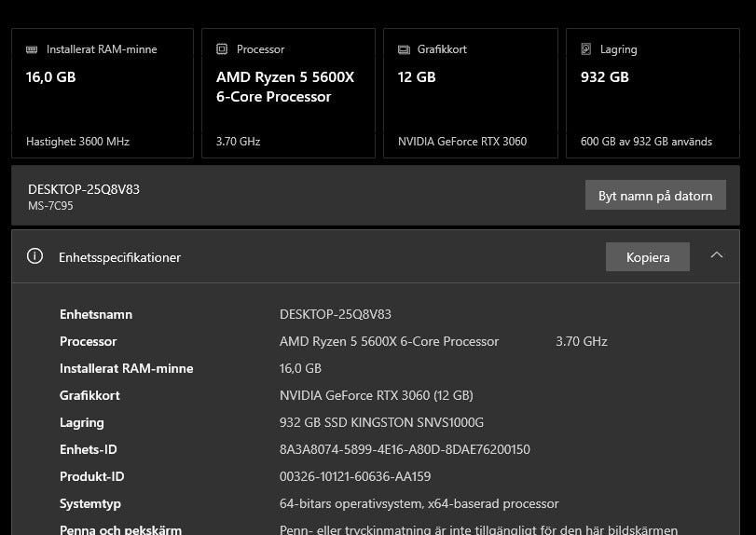
Task: Click the Processor chip icon
Action: pos(222,49)
